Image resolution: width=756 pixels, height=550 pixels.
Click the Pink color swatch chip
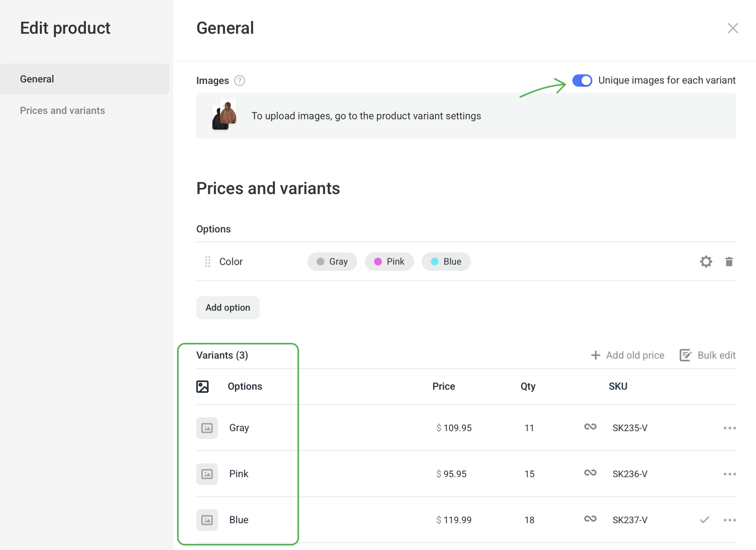click(x=389, y=262)
